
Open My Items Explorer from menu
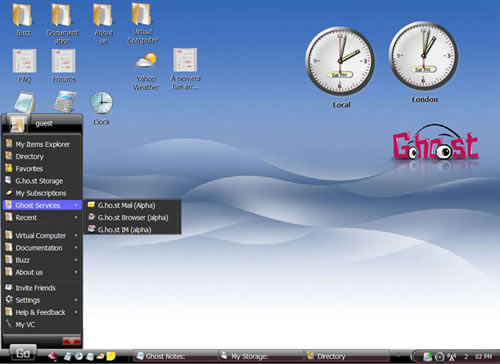coord(42,144)
